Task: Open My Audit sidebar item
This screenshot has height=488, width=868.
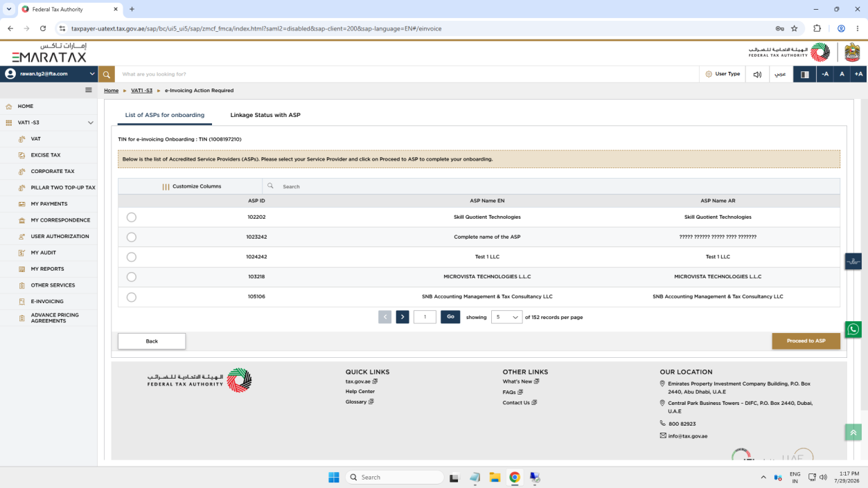Action: tap(43, 253)
